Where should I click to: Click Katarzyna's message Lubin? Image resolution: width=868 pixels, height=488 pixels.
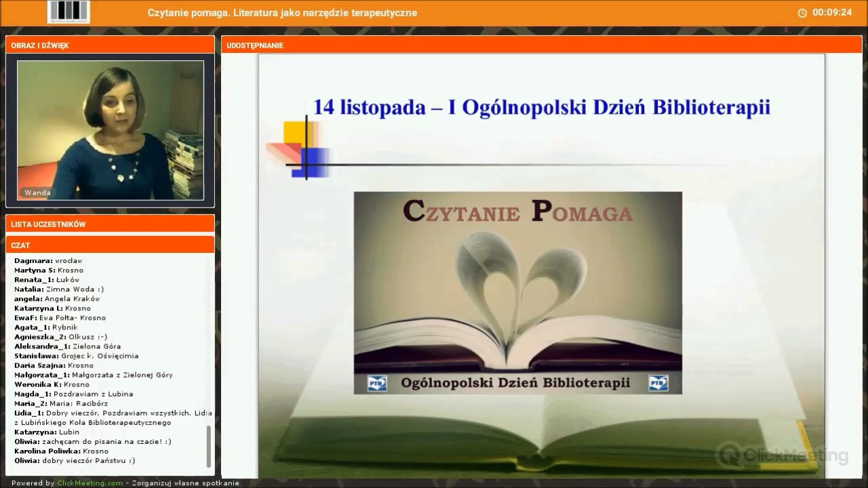coord(47,431)
